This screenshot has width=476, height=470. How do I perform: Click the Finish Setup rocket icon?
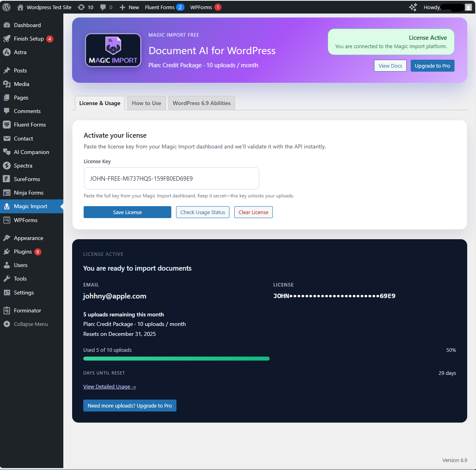point(7,39)
